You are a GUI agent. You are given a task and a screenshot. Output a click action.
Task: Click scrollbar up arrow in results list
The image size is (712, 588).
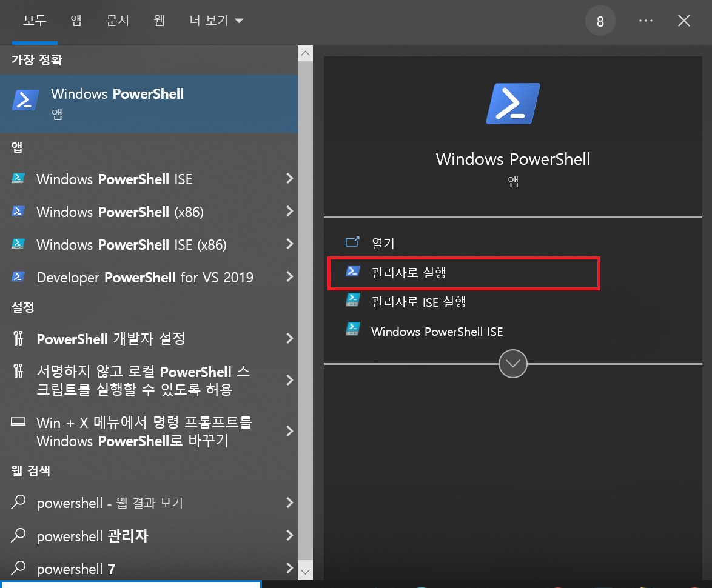pyautogui.click(x=305, y=53)
